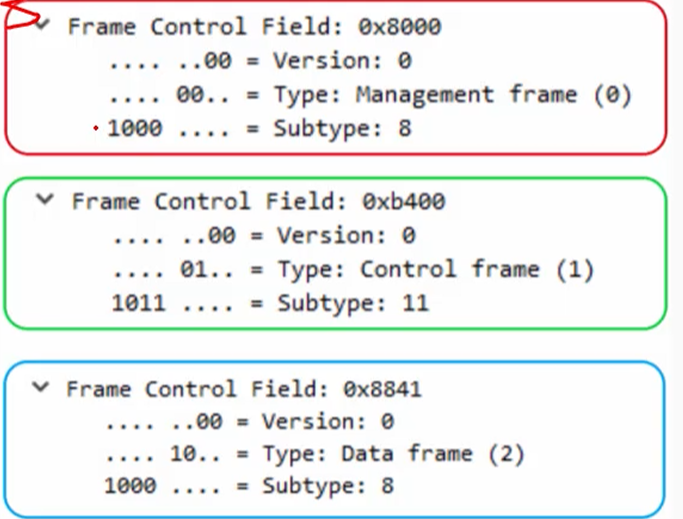Click the red dot beside 1000 bits

96,128
